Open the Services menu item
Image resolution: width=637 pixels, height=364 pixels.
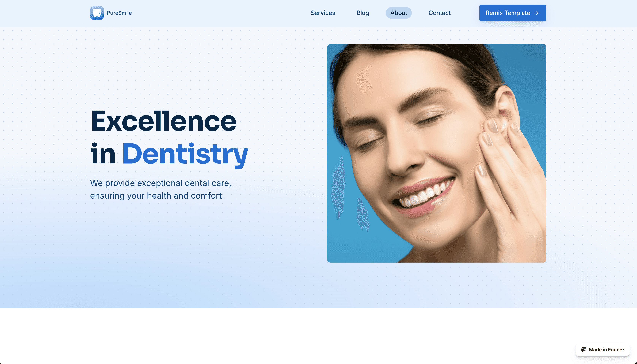tap(323, 13)
